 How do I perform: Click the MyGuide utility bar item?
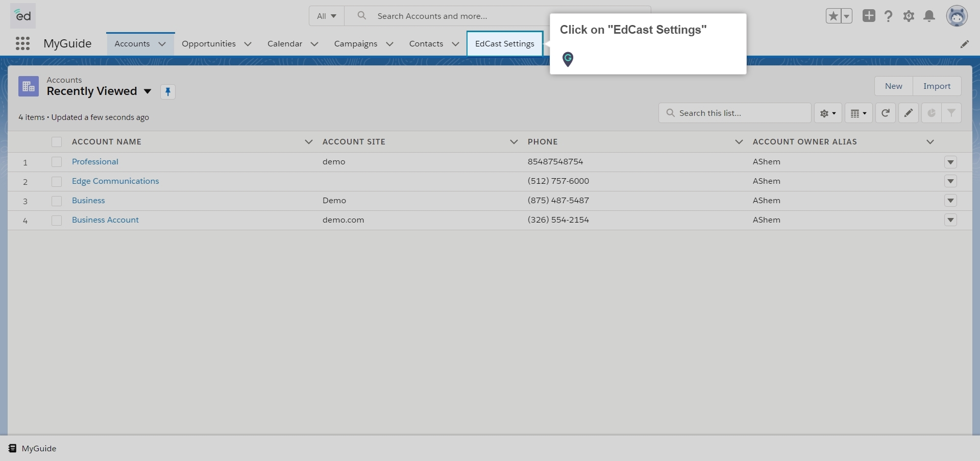point(32,448)
